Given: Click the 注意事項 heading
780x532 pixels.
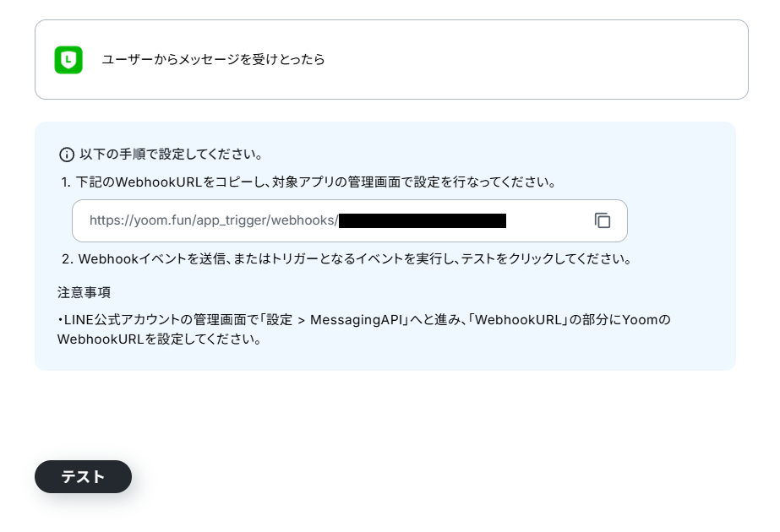Looking at the screenshot, I should click(x=84, y=292).
